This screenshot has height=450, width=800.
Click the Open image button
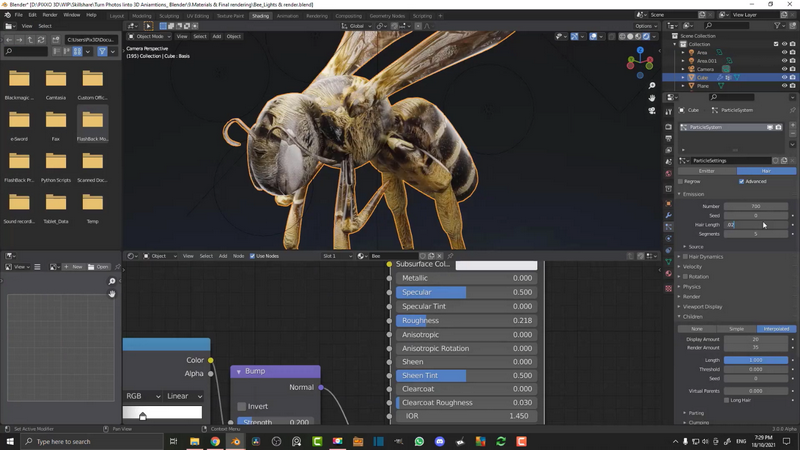(98, 267)
